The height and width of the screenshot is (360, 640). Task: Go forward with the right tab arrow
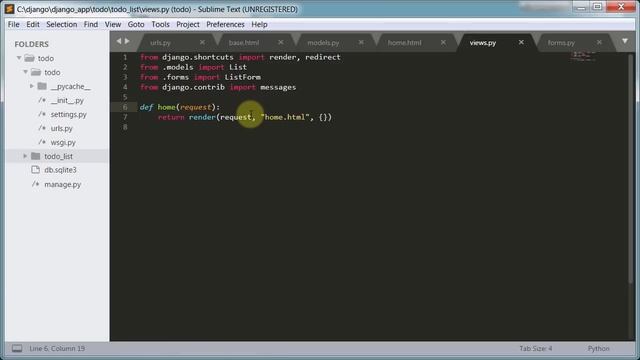[127, 41]
